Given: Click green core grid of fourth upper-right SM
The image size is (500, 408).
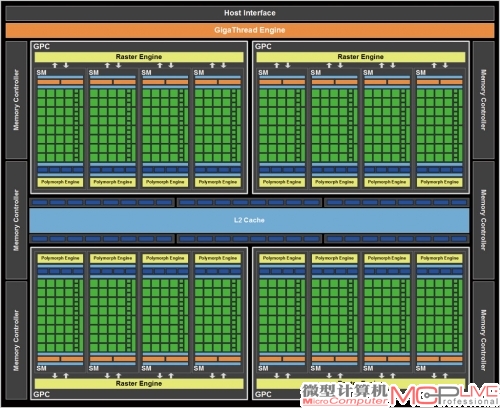Looking at the screenshot, I should 440,125.
